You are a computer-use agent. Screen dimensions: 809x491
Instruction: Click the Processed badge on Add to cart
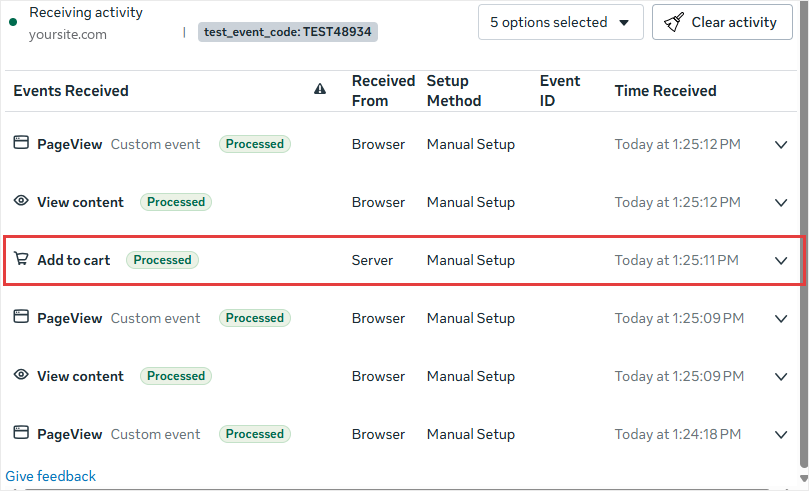(x=163, y=260)
